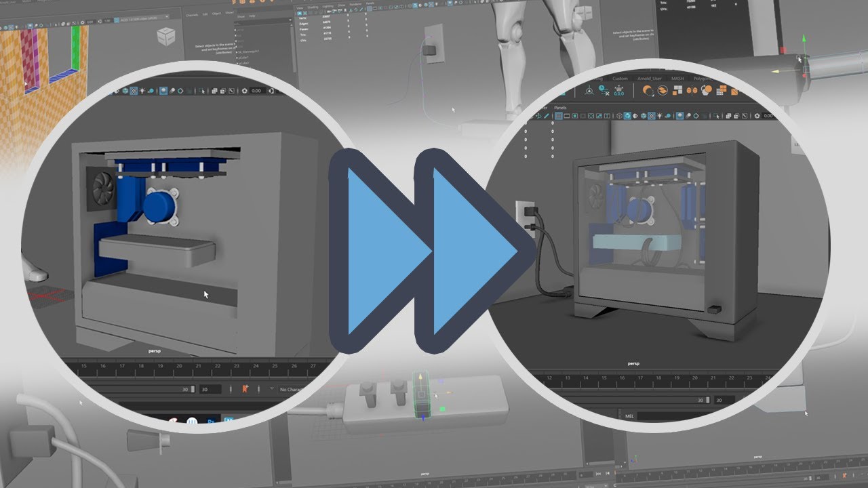The height and width of the screenshot is (488, 868).
Task: Click Isolate Select icon in left circle toolbar
Action: pyautogui.click(x=201, y=91)
